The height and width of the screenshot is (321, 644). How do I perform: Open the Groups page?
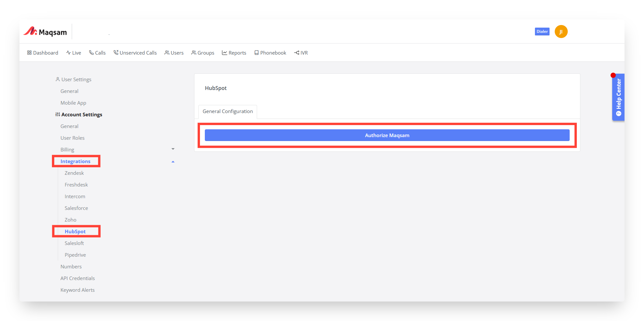click(x=203, y=53)
